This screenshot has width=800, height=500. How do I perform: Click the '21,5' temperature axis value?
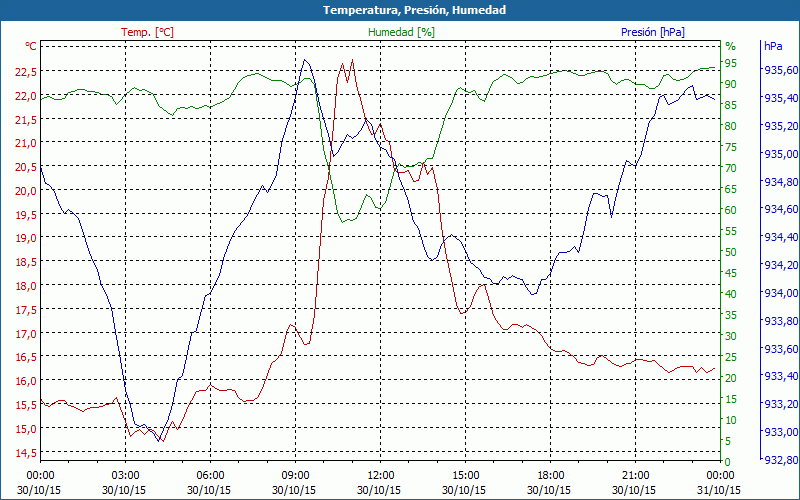26,120
